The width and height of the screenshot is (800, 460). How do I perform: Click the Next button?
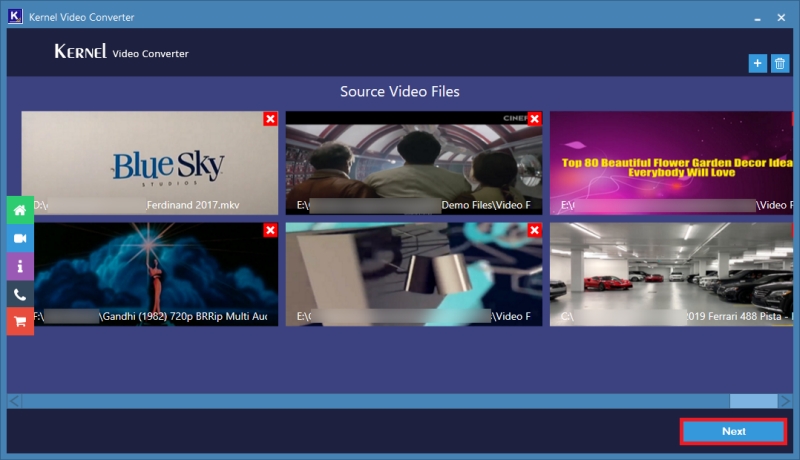coord(733,431)
